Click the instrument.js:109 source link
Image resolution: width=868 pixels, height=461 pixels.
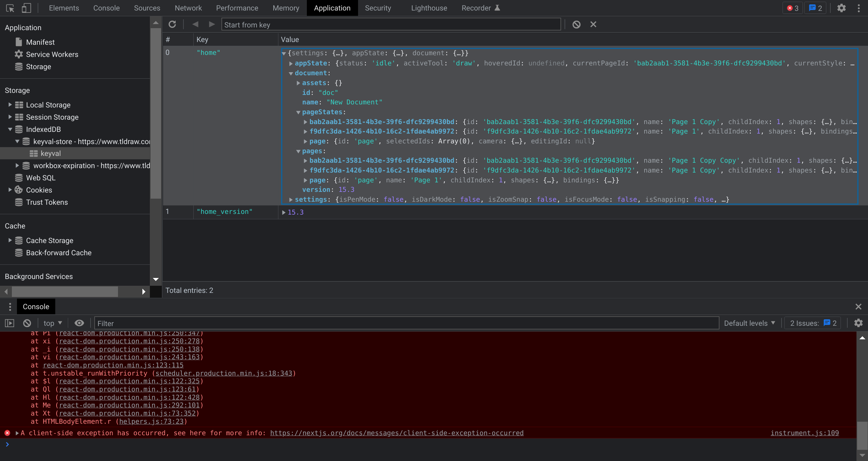(804, 433)
